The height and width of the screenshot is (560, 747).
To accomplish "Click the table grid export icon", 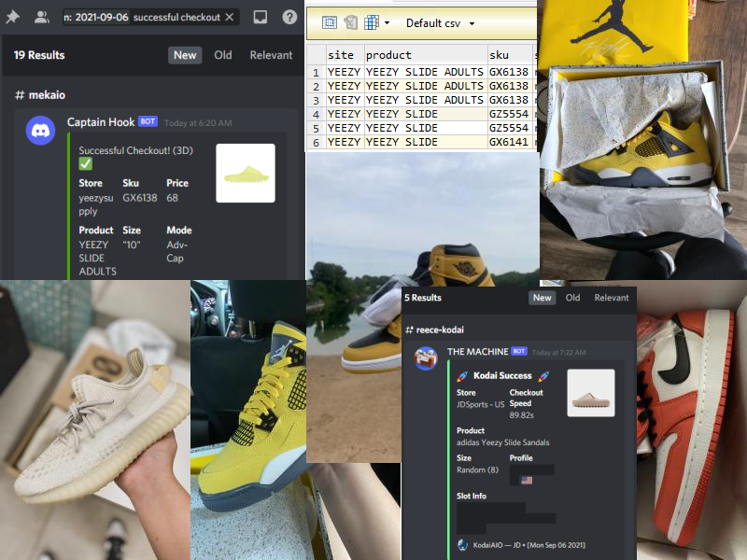I will tap(371, 22).
